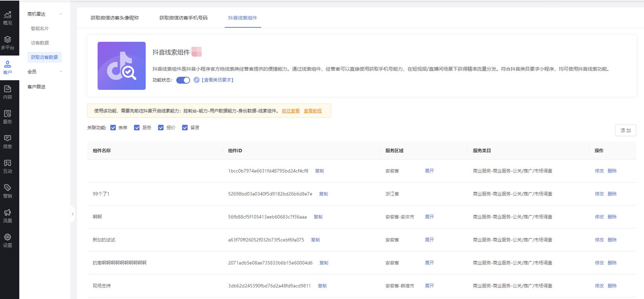Click 删除 in the 啊啊 row
644x299 pixels.
(x=612, y=217)
